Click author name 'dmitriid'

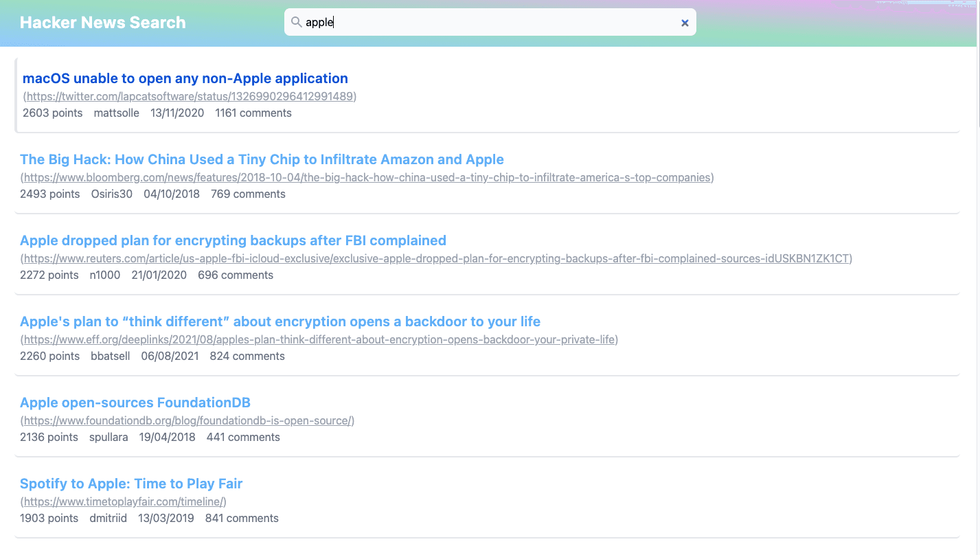(109, 518)
